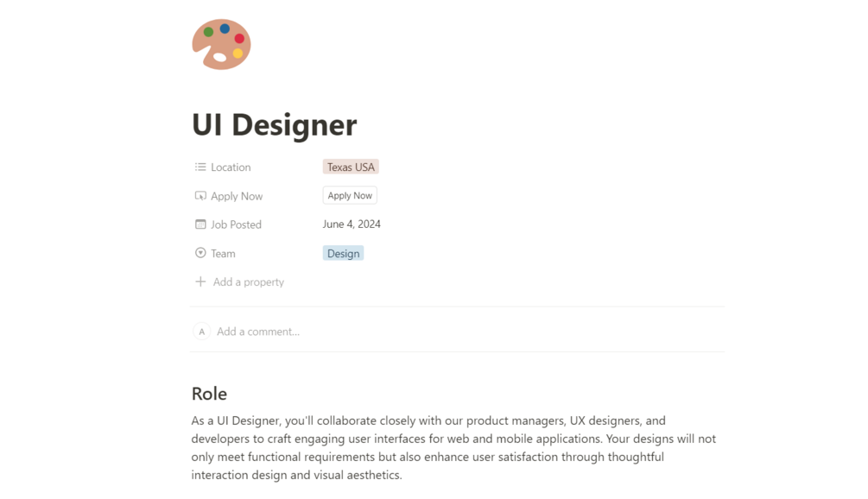Image resolution: width=868 pixels, height=499 pixels.
Task: Click the paint palette page icon
Action: click(221, 44)
